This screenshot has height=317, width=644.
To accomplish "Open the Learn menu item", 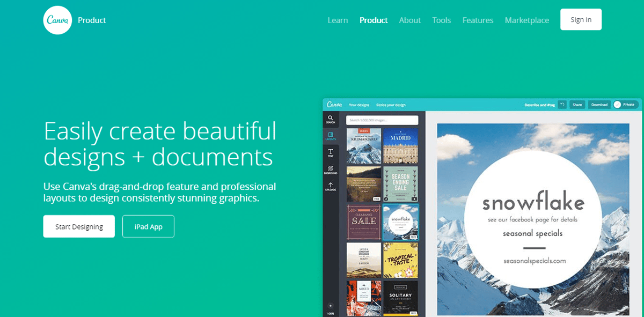I will [338, 20].
